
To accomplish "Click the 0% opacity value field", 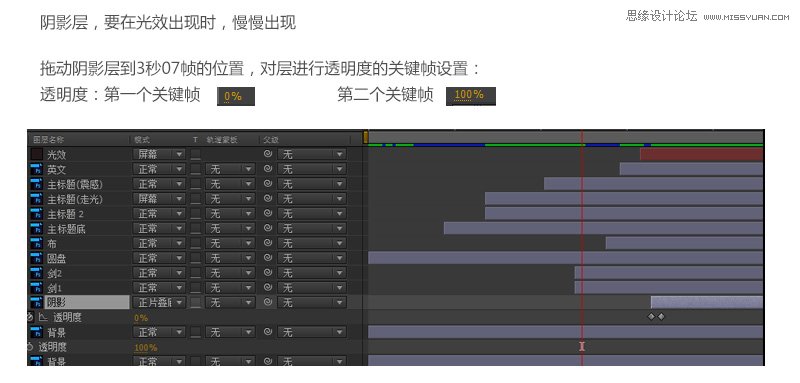I will coord(141,318).
